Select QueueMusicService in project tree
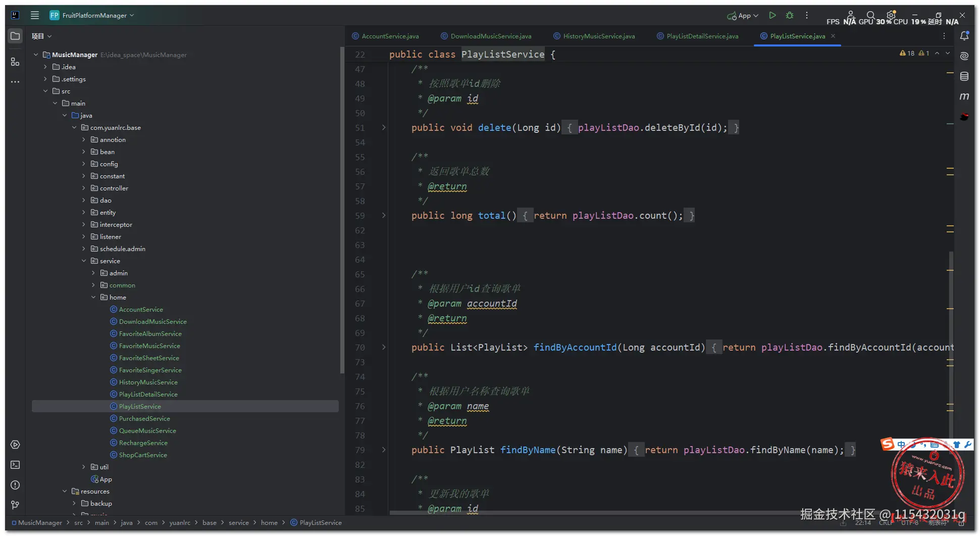 coord(147,430)
